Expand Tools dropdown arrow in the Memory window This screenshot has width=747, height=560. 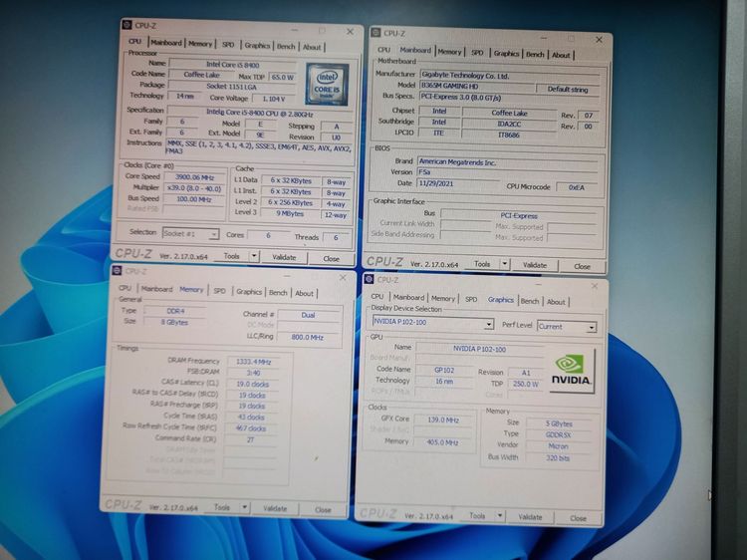tap(244, 507)
